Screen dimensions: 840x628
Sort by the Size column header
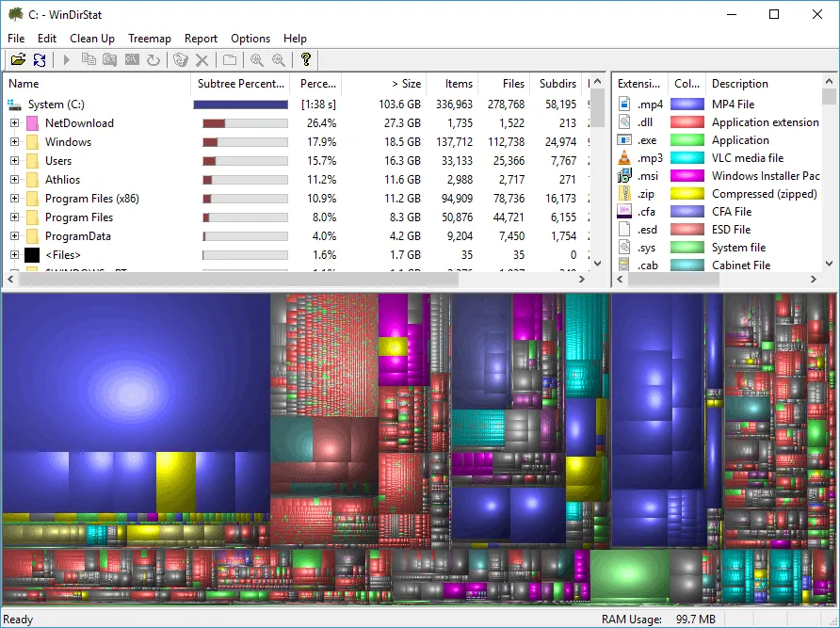pos(384,84)
